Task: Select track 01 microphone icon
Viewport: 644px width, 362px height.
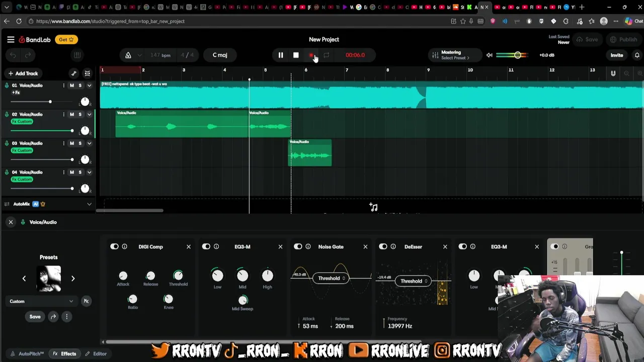Action: [x=7, y=85]
